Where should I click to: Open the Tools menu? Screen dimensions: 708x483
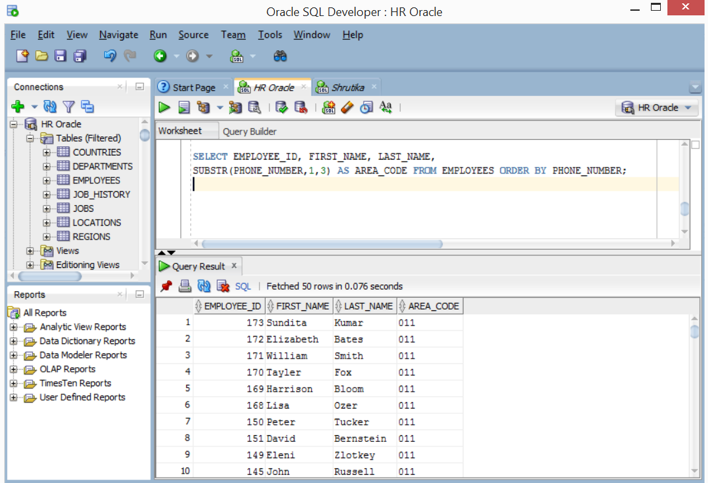(270, 35)
